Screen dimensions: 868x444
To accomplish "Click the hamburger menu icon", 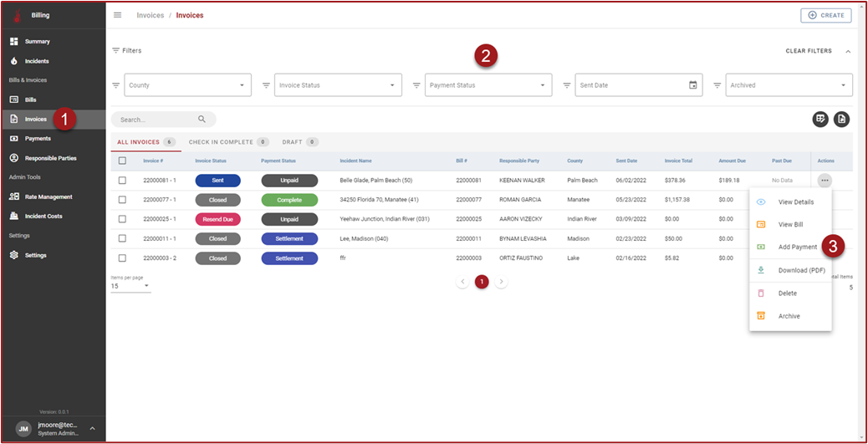I will click(118, 15).
